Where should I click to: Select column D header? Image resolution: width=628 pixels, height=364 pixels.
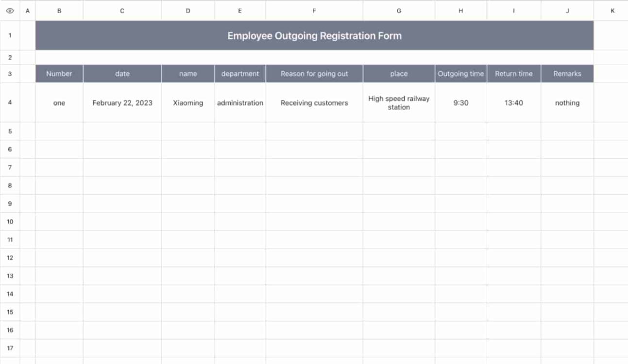coord(188,10)
